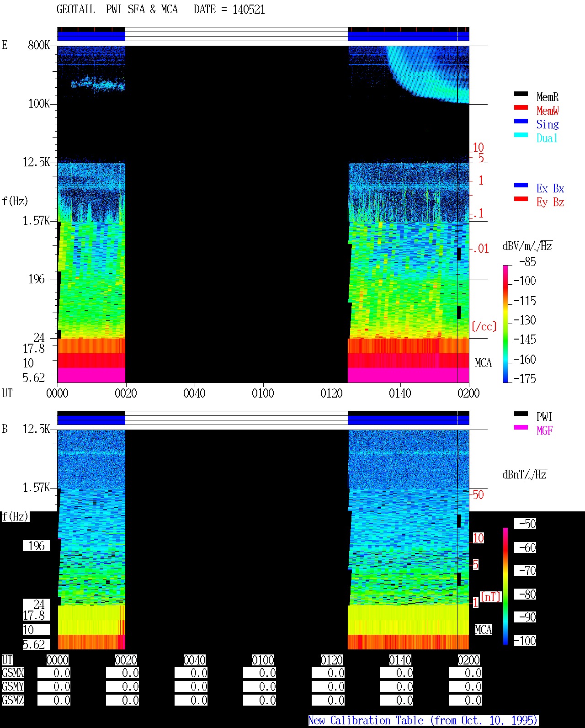This screenshot has height=728, width=585.
Task: Open the New Calibration Table note
Action: [x=423, y=721]
